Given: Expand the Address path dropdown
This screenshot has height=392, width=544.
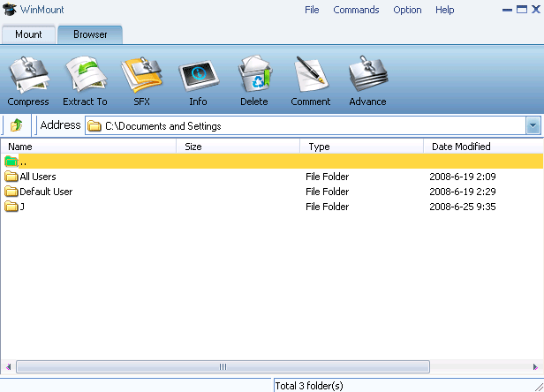Looking at the screenshot, I should 533,125.
